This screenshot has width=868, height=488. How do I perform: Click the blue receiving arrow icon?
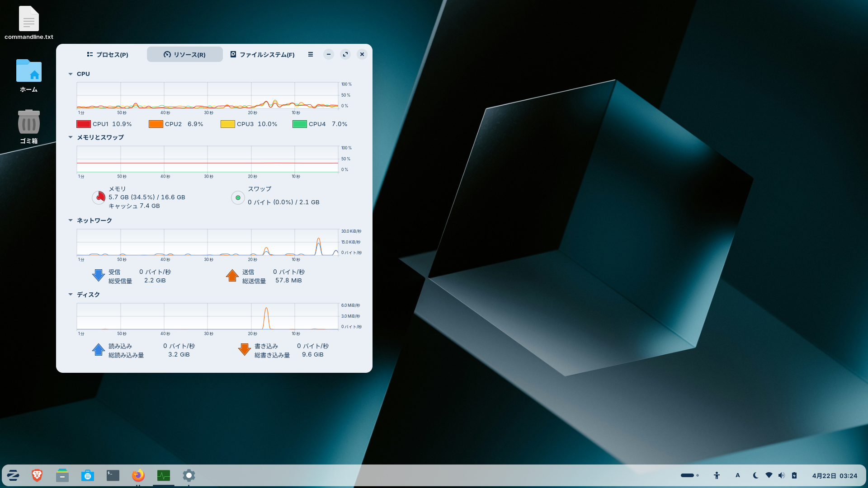coord(98,276)
